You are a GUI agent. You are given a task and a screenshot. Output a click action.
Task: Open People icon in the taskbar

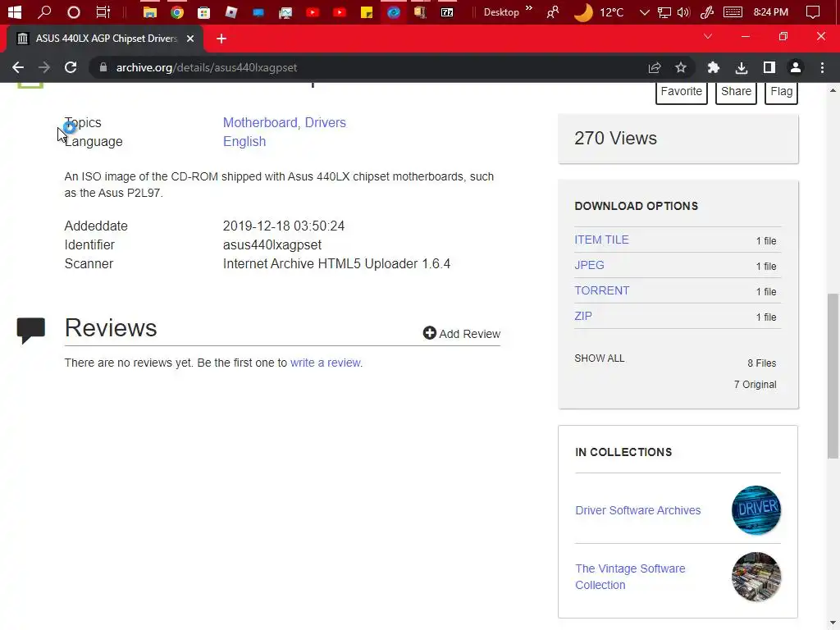pyautogui.click(x=553, y=11)
